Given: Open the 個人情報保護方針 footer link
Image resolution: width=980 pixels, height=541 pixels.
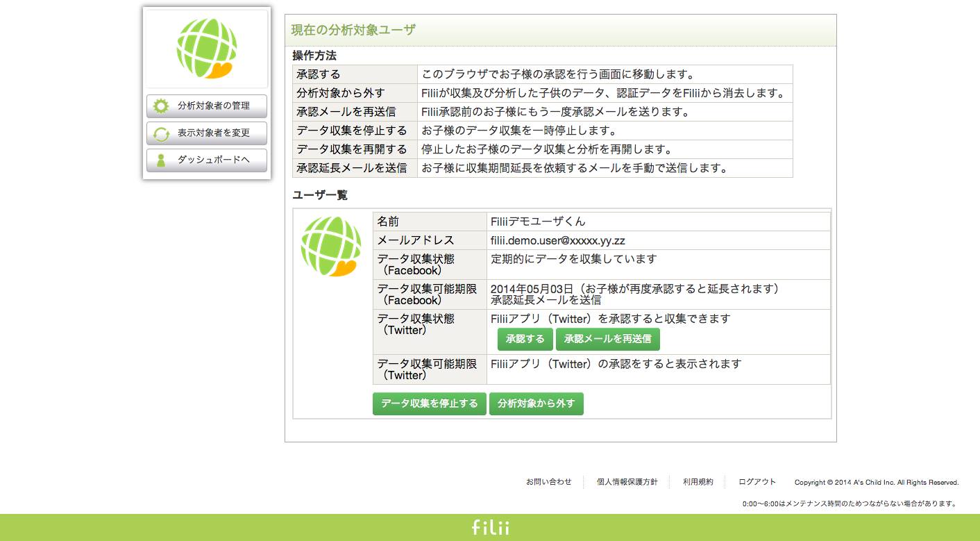Looking at the screenshot, I should [627, 482].
